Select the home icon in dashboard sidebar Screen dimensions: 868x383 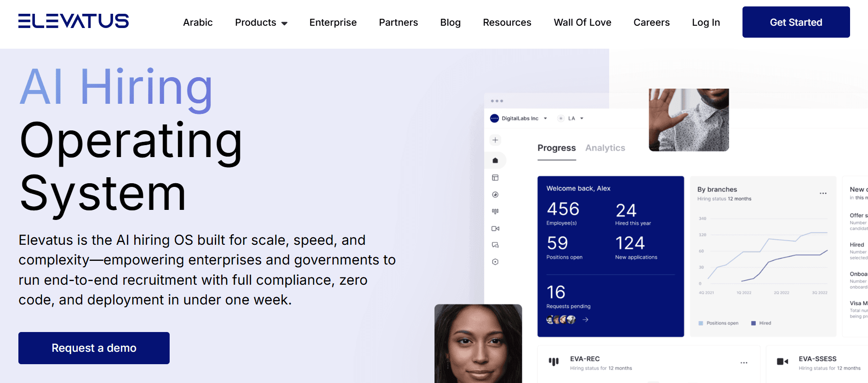[495, 160]
